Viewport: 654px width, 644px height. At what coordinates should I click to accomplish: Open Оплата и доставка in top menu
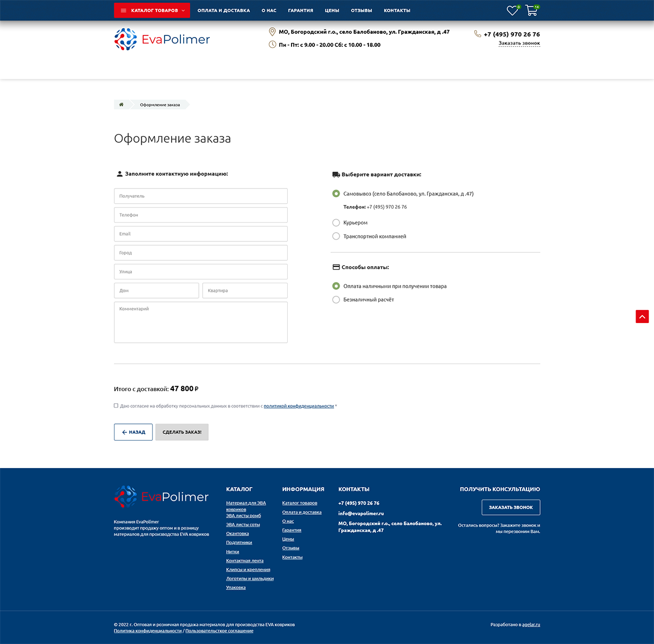point(223,10)
